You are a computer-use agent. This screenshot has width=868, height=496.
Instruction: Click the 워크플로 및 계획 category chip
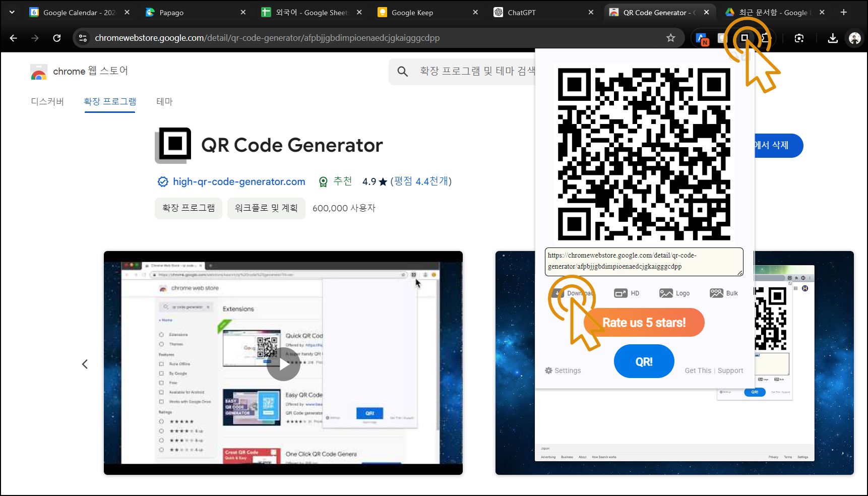[266, 208]
